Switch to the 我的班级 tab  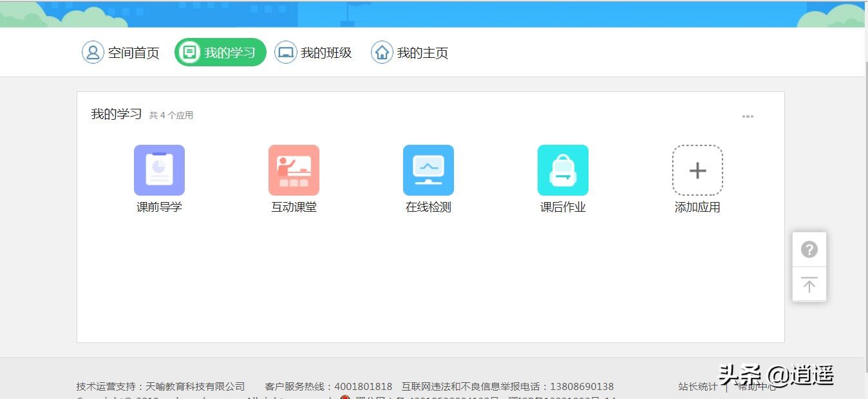click(314, 52)
